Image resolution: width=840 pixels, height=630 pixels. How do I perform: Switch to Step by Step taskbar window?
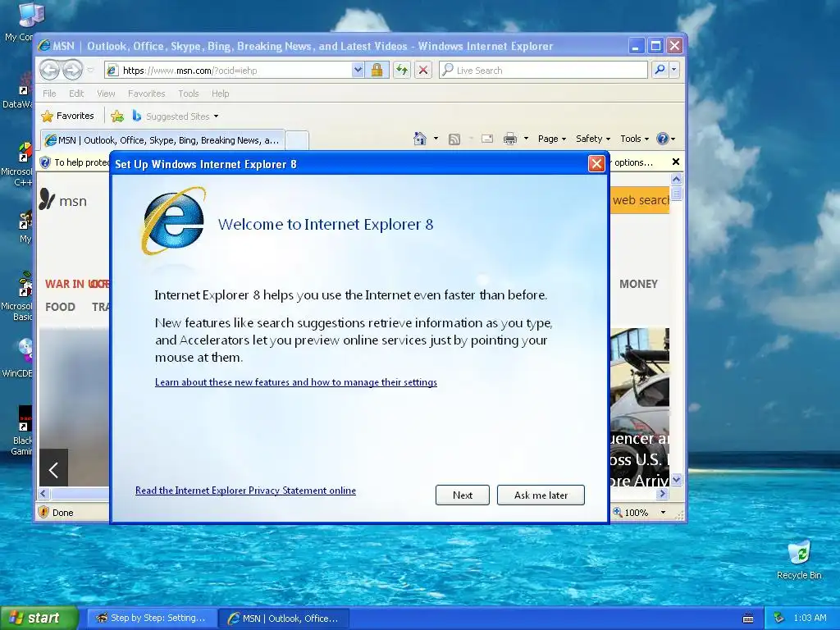tap(152, 618)
